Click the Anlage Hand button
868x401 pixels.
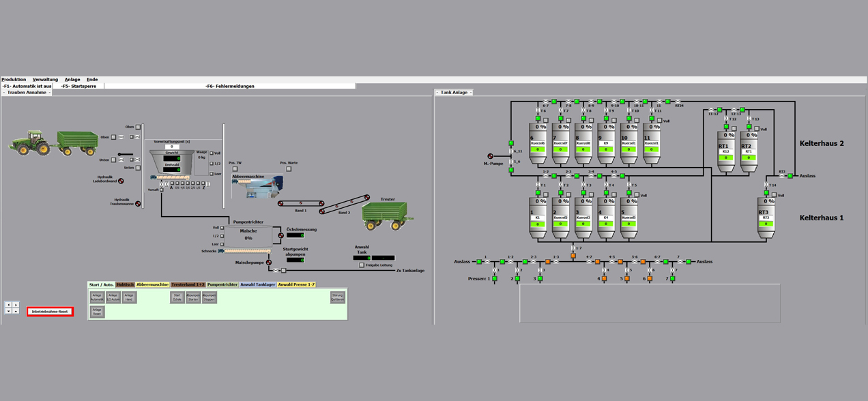[x=129, y=297]
